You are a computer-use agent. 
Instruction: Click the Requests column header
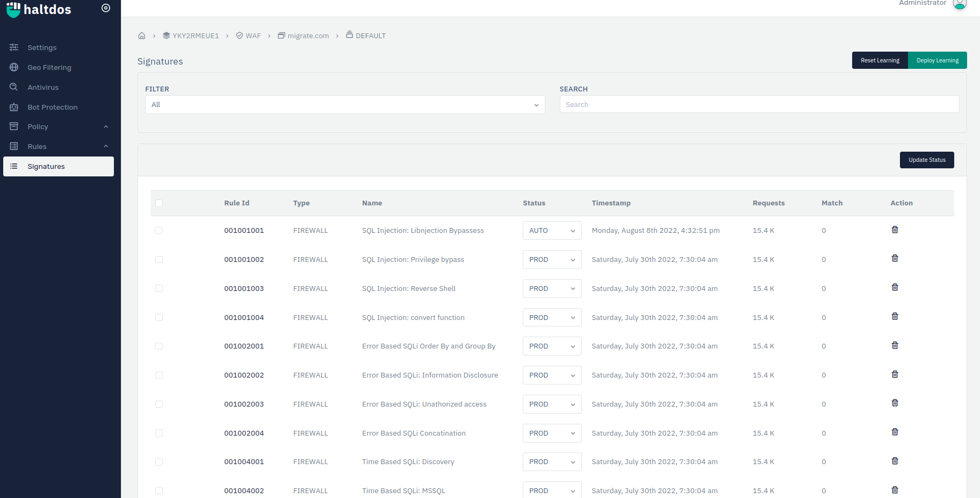[768, 203]
